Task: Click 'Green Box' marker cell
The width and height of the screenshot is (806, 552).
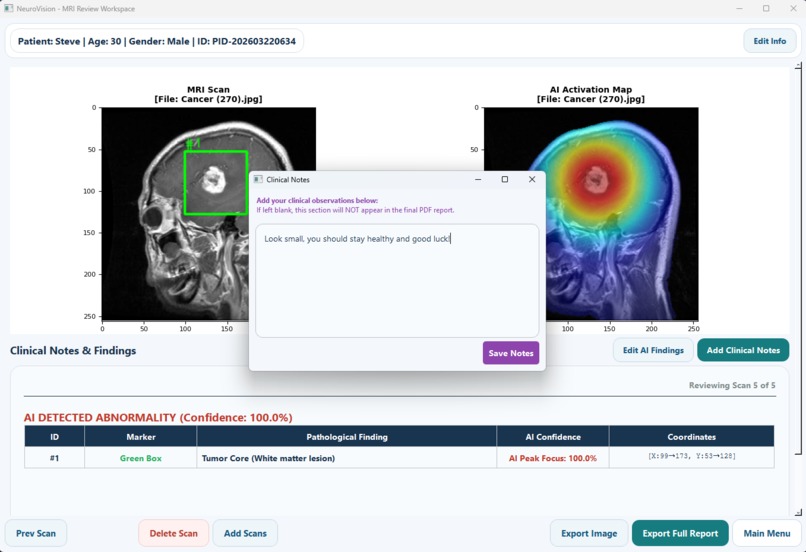Action: [x=140, y=458]
